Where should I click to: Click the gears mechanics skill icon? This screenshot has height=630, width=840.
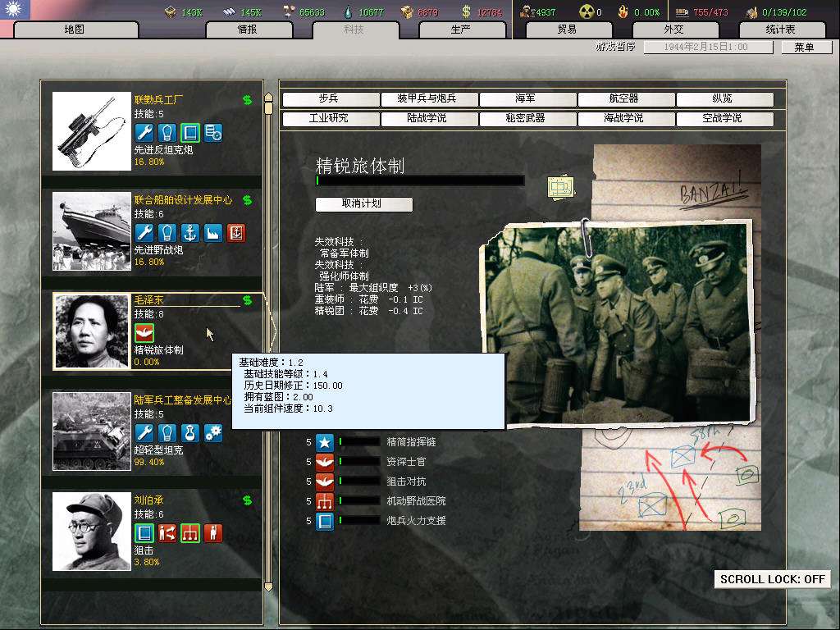coord(213,433)
